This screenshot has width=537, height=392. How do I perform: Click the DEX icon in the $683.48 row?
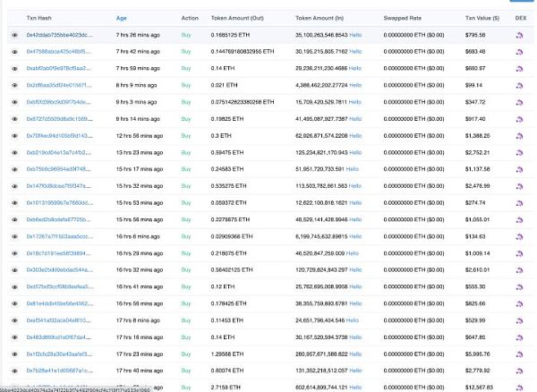(520, 52)
